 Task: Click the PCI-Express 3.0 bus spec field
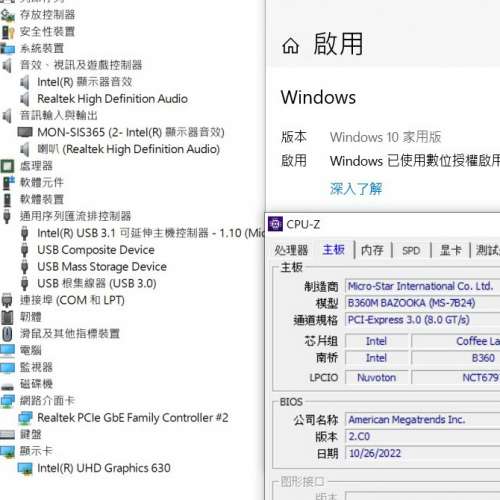tap(422, 320)
